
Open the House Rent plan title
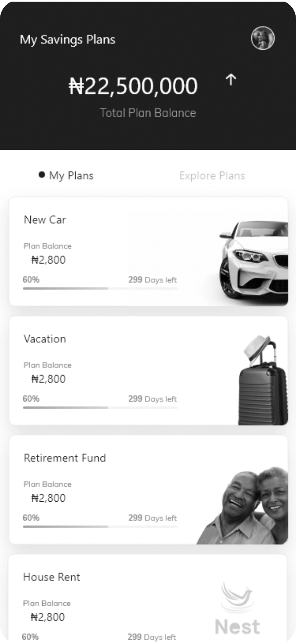point(52,577)
